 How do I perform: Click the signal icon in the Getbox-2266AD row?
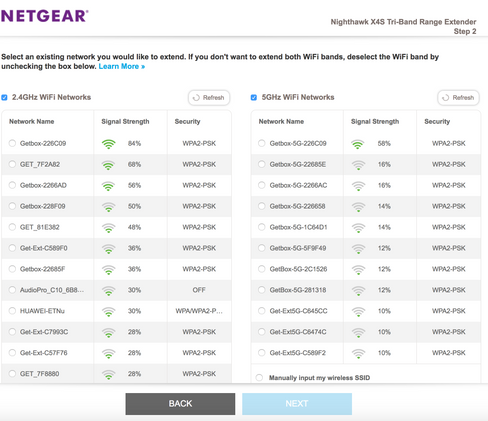tap(108, 186)
